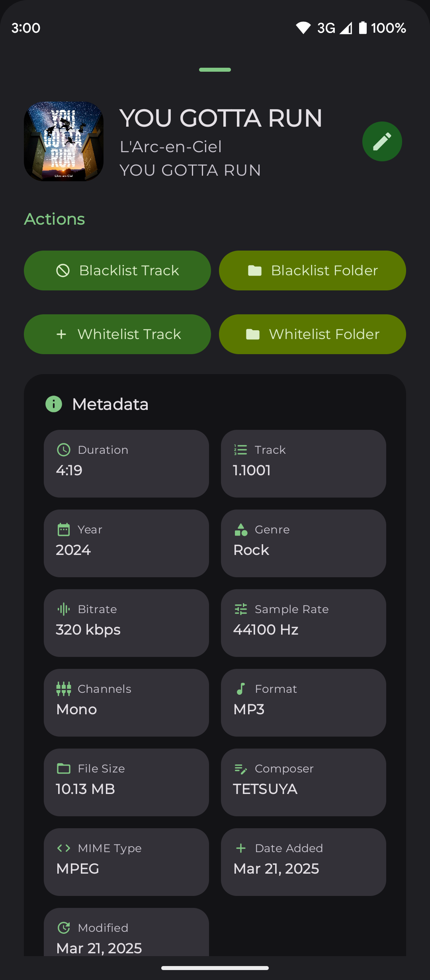Image resolution: width=430 pixels, height=980 pixels.
Task: Tap the MIME Type code icon
Action: click(x=64, y=848)
